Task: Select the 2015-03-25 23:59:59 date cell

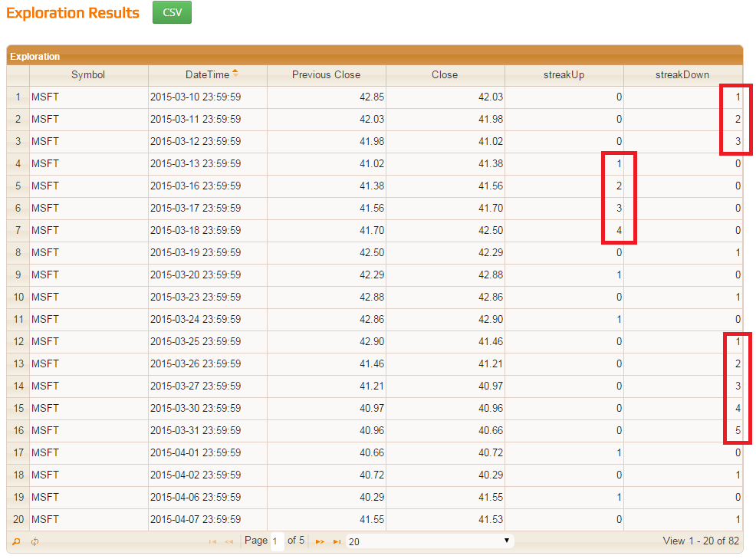Action: pos(207,341)
